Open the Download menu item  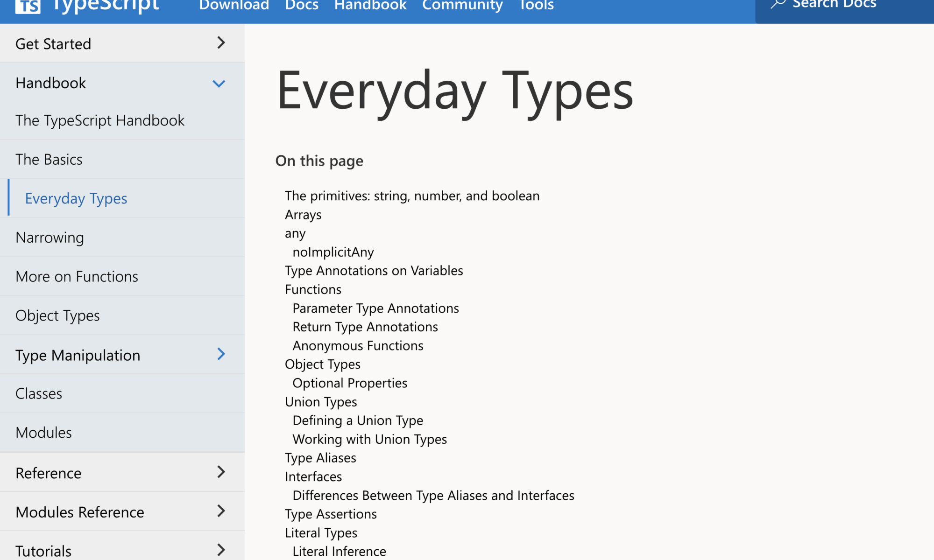[234, 5]
